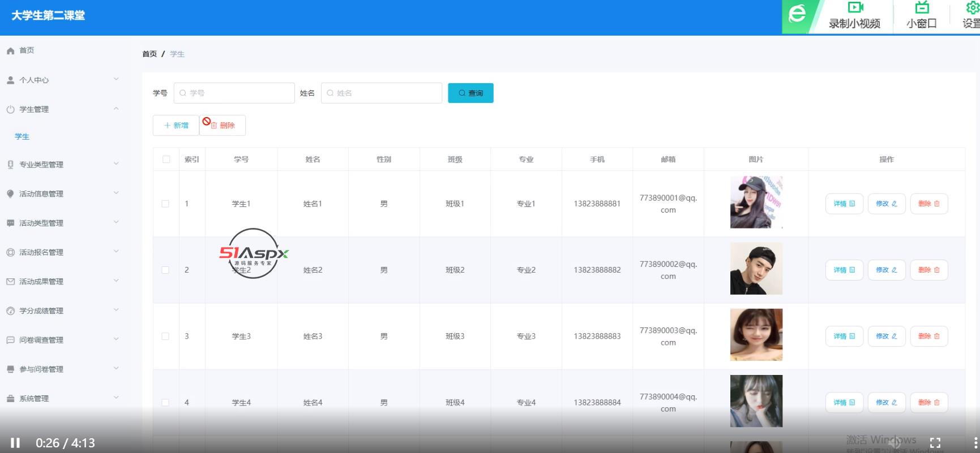Viewport: 980px width, 453px height.
Task: Open 详情 for 学生1
Action: point(844,204)
